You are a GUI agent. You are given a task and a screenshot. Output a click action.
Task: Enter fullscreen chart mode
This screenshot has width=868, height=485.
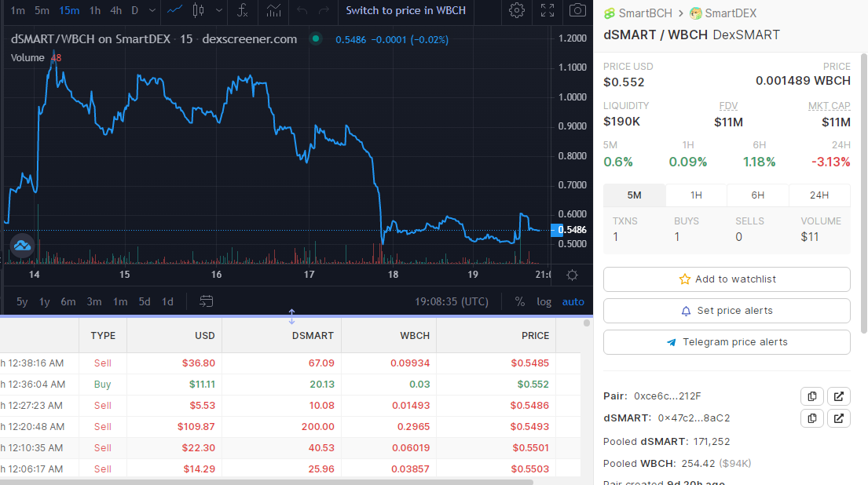tap(547, 10)
